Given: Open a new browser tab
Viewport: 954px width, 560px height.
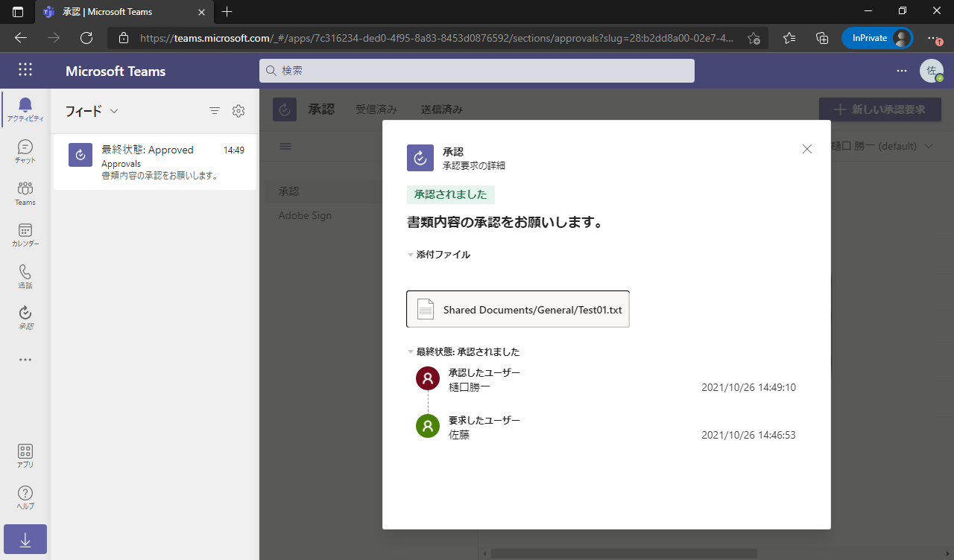Looking at the screenshot, I should [x=227, y=11].
